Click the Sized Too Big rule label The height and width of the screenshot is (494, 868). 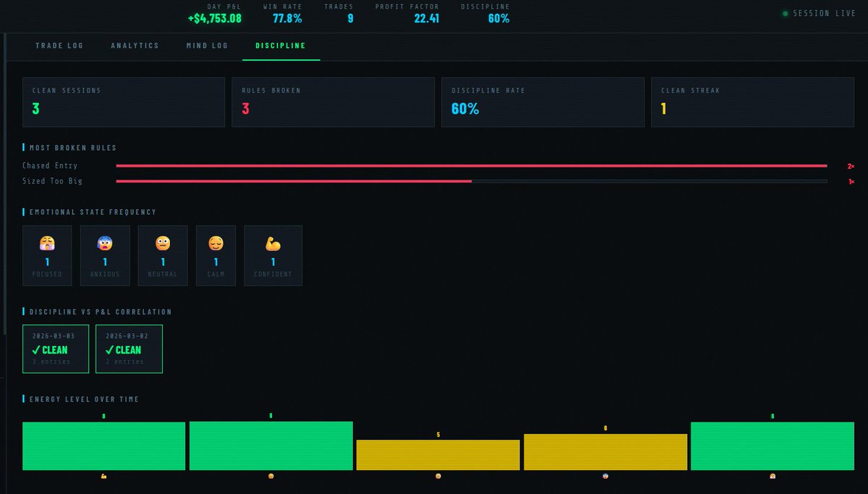53,181
